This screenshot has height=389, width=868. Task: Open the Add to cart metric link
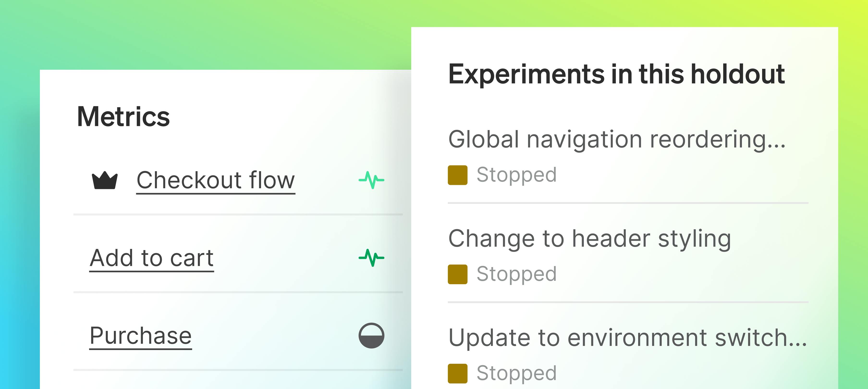coord(152,258)
